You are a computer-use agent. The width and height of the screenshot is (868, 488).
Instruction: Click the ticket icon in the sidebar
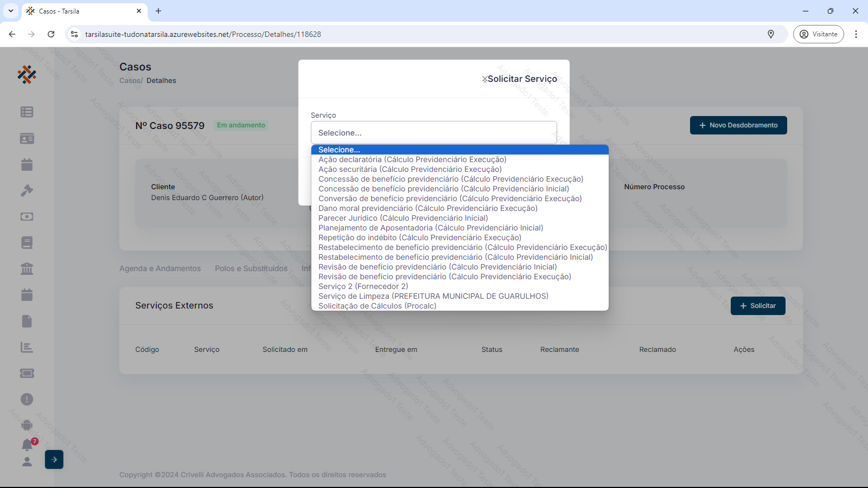pyautogui.click(x=27, y=373)
